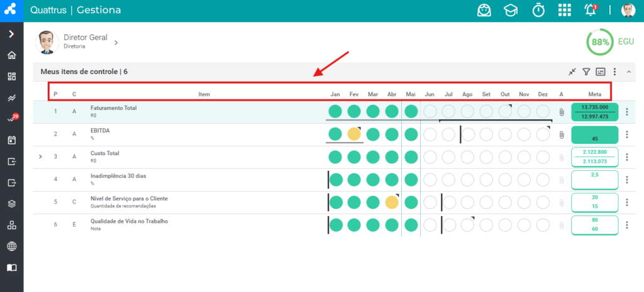644x292 pixels.
Task: Click the filter funnel icon
Action: click(586, 72)
